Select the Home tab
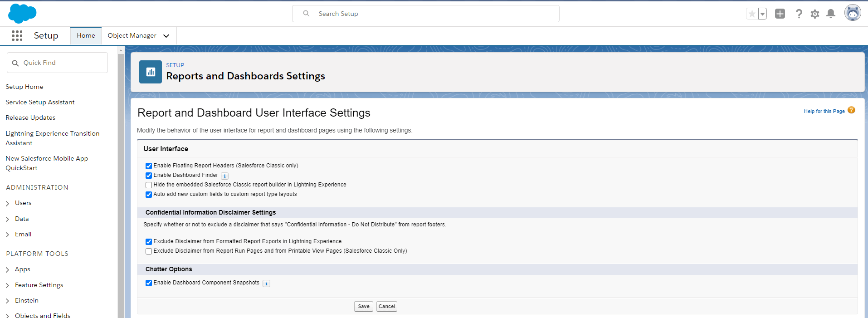 86,36
